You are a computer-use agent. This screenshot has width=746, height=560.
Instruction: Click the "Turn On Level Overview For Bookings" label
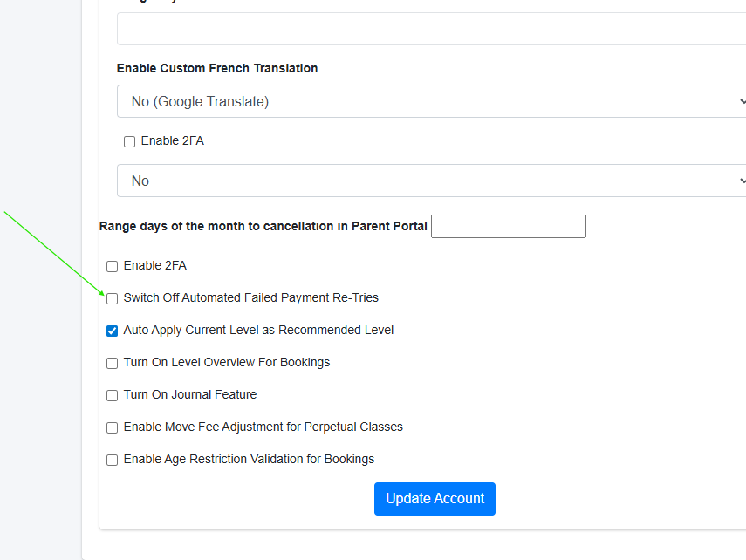pyautogui.click(x=227, y=362)
